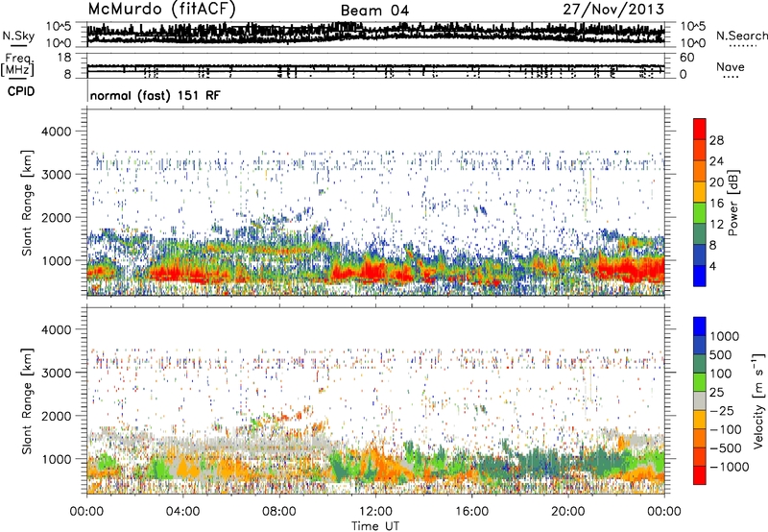
Task: Pick the gray −25 to 25 Velocity segment
Action: (x=700, y=400)
